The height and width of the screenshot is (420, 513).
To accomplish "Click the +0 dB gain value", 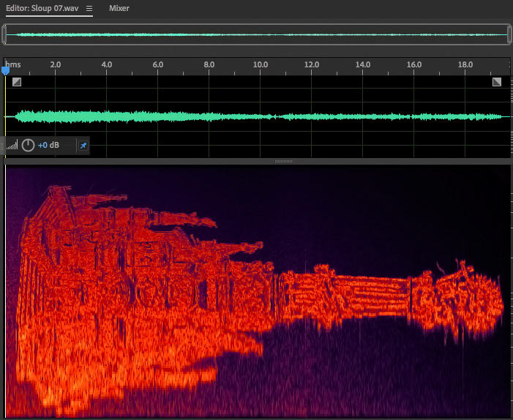I will point(48,145).
